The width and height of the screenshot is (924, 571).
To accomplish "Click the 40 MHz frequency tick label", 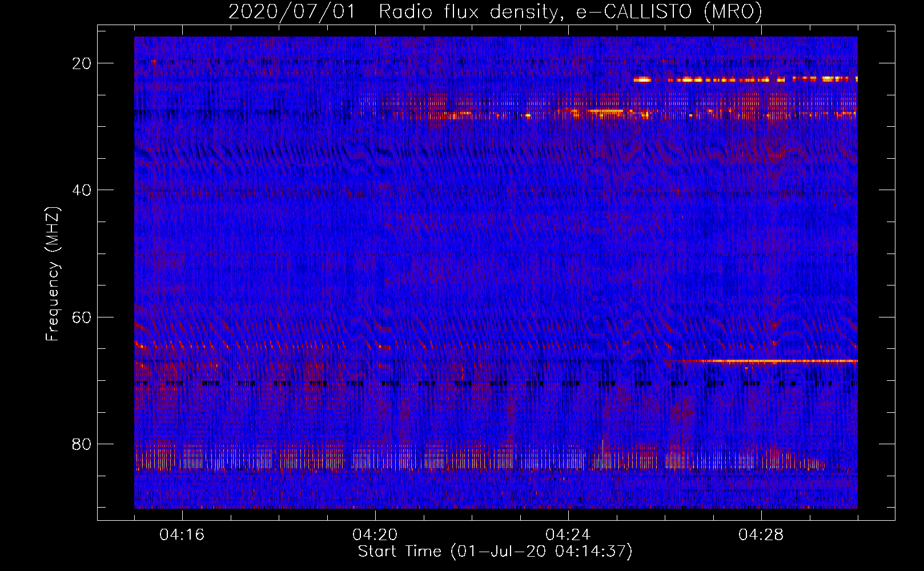I will click(x=82, y=190).
